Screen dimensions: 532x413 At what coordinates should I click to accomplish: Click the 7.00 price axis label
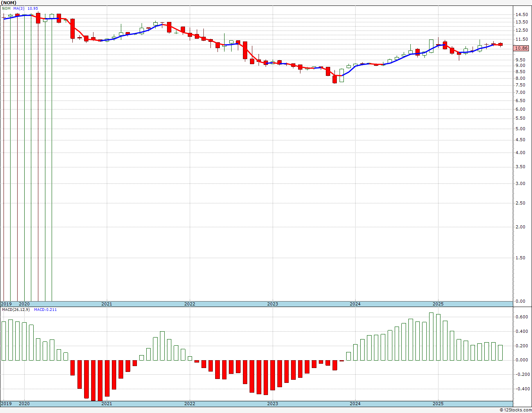tap(521, 92)
